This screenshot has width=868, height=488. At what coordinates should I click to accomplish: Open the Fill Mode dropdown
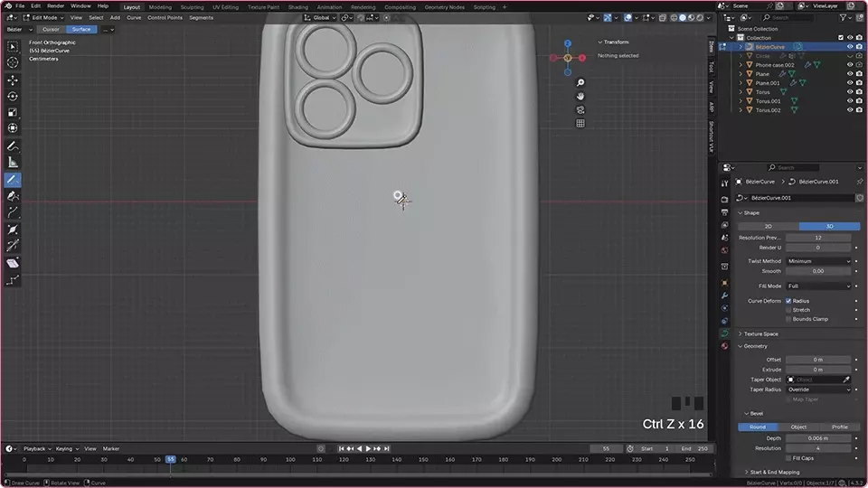(818, 286)
